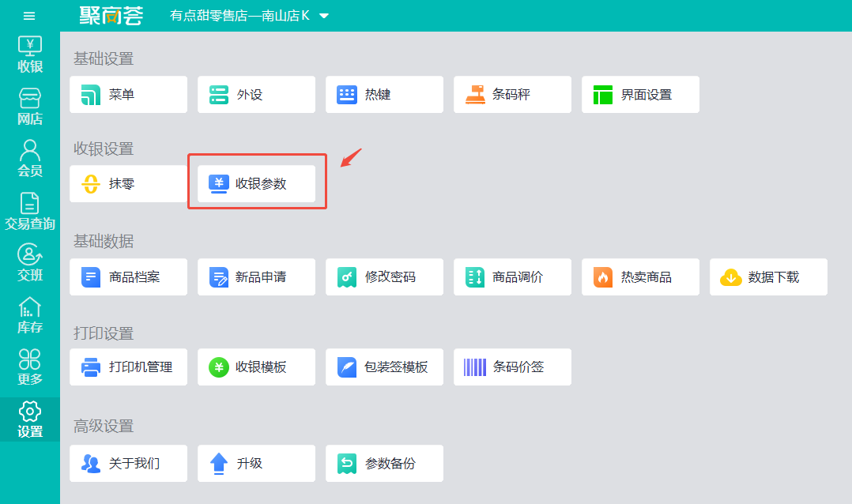Viewport: 852px width, 504px height.
Task: Open the 热键 hotkeys tile
Action: (x=384, y=95)
